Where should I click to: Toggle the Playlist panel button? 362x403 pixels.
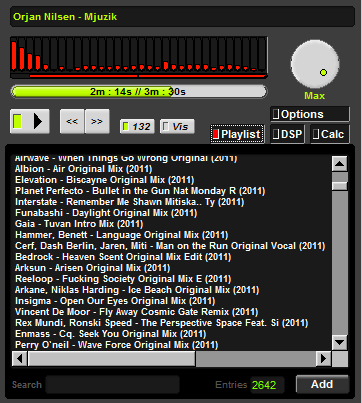pos(237,134)
